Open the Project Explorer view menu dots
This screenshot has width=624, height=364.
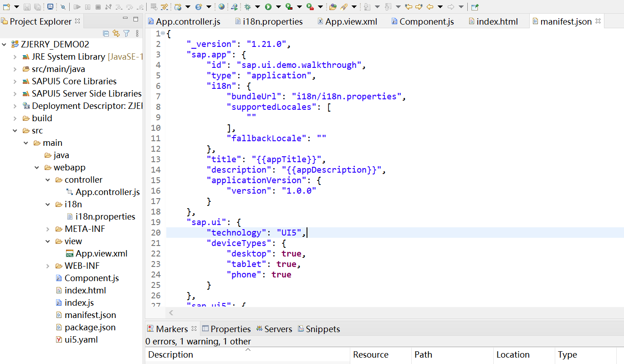pyautogui.click(x=137, y=33)
